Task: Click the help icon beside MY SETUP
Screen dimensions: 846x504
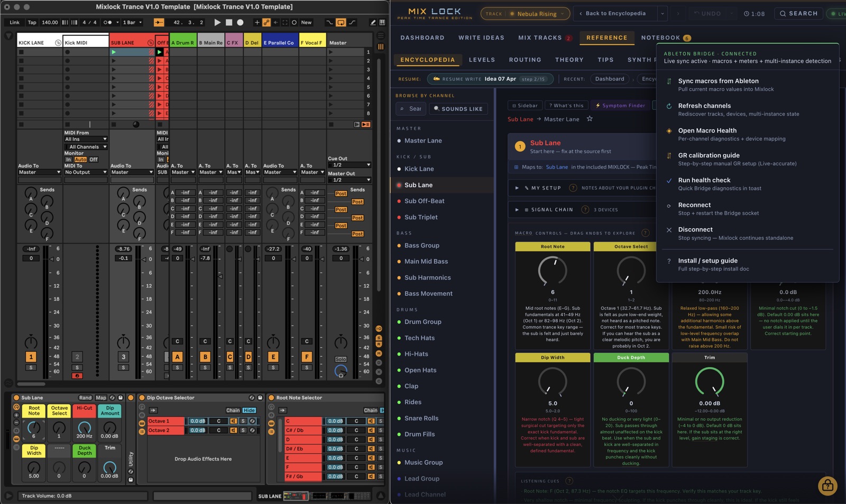Action: (573, 188)
